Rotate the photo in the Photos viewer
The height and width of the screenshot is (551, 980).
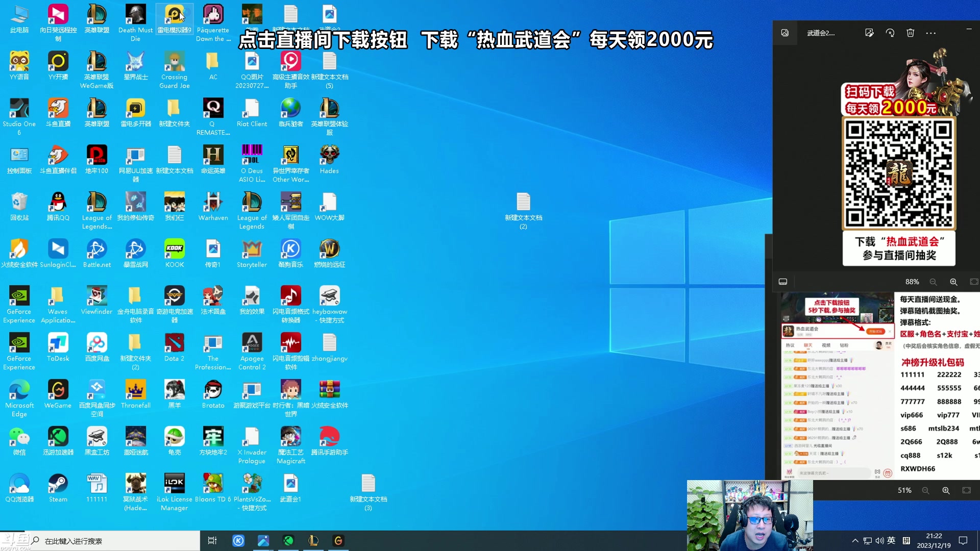coord(890,33)
